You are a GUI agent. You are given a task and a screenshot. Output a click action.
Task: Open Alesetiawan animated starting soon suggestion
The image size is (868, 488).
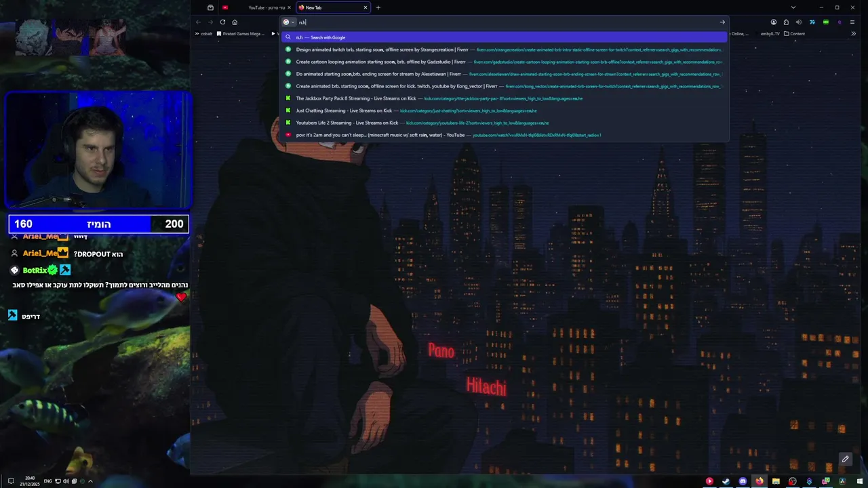(x=505, y=74)
